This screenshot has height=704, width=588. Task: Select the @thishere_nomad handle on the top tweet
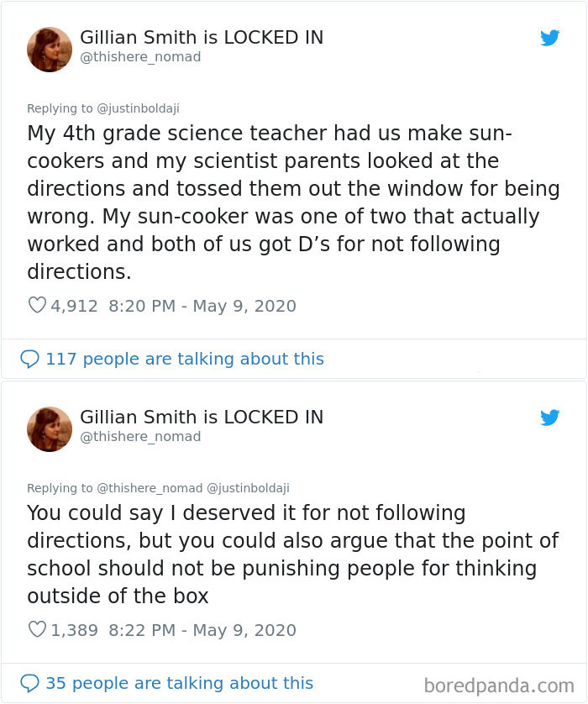click(139, 58)
